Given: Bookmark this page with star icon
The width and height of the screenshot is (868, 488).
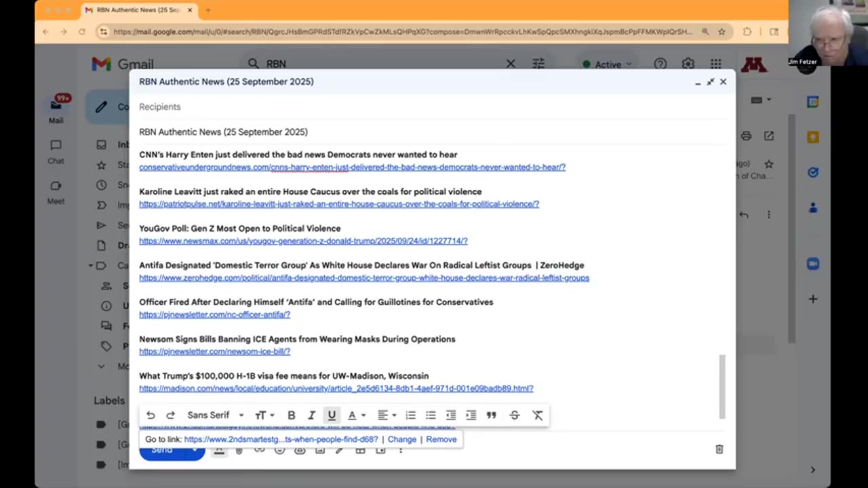Looking at the screenshot, I should pos(722,32).
